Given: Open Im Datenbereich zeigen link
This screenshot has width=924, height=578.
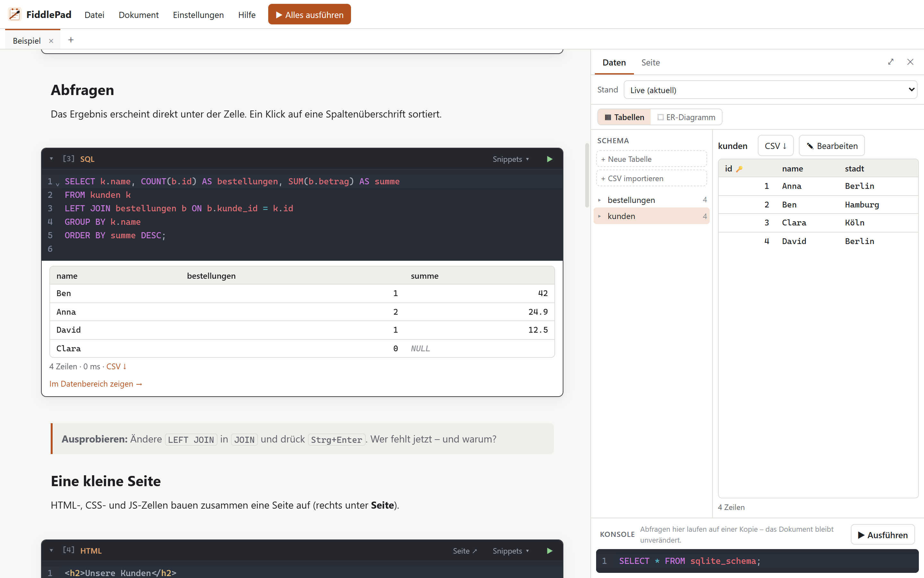Looking at the screenshot, I should pos(96,383).
